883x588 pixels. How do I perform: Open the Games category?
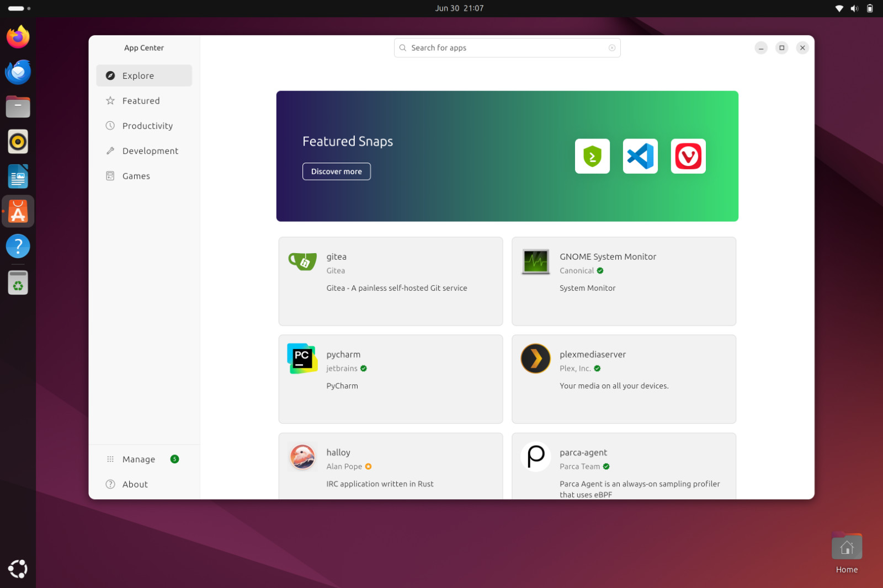click(144, 176)
